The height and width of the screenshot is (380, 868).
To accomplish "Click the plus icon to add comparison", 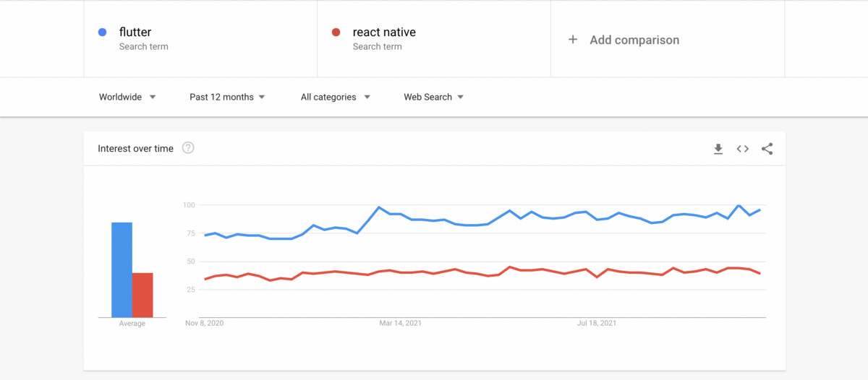I will click(x=573, y=40).
